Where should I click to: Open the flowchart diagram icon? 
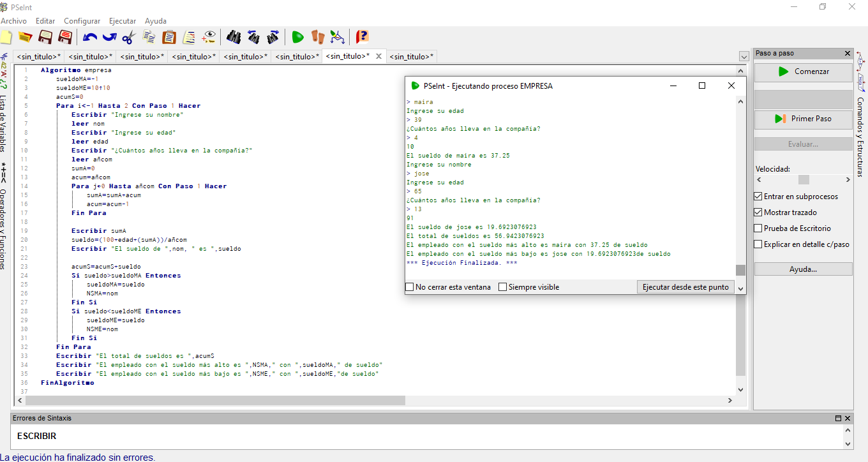337,37
